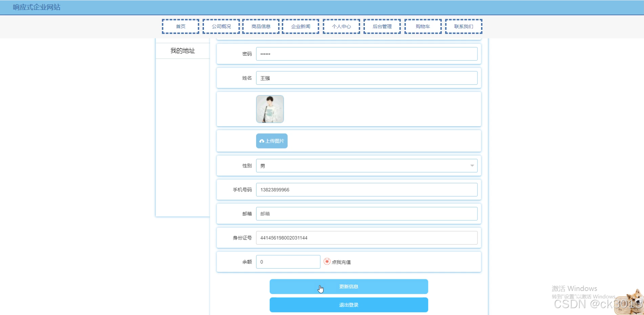The image size is (644, 315).
Task: Select 个人中心 in the navigation bar
Action: click(x=341, y=26)
